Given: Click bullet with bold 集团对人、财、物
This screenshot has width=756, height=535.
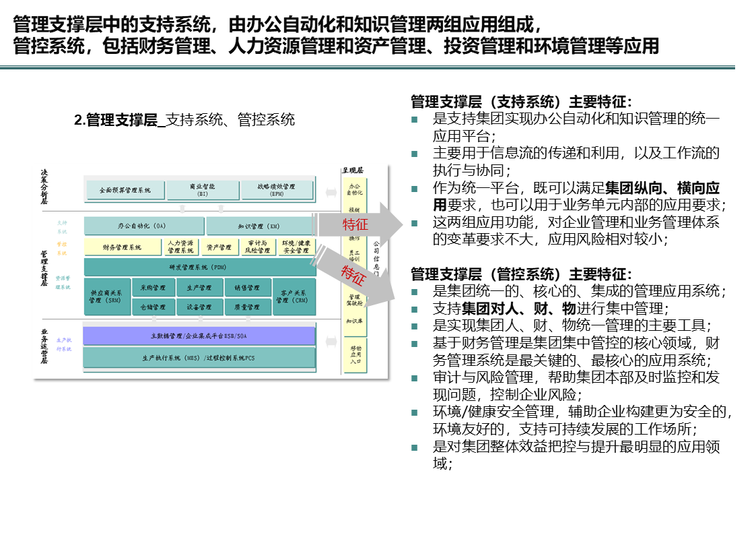Looking at the screenshot, I should (x=550, y=309).
